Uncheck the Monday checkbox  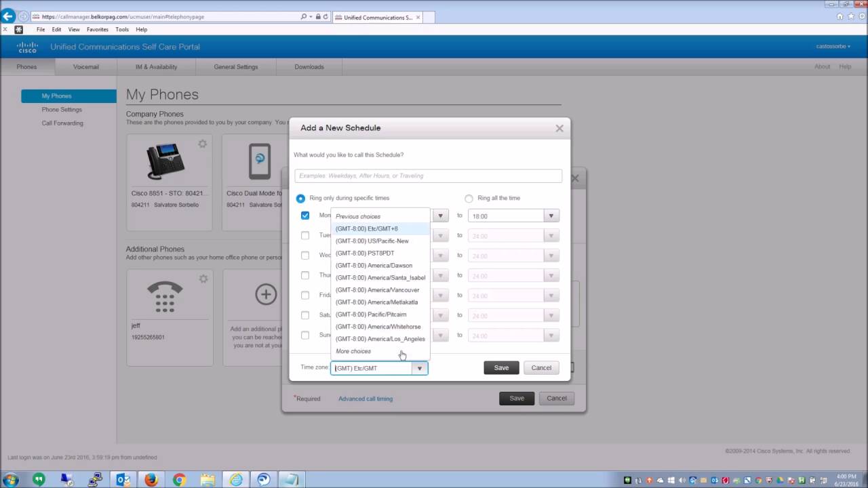(305, 216)
